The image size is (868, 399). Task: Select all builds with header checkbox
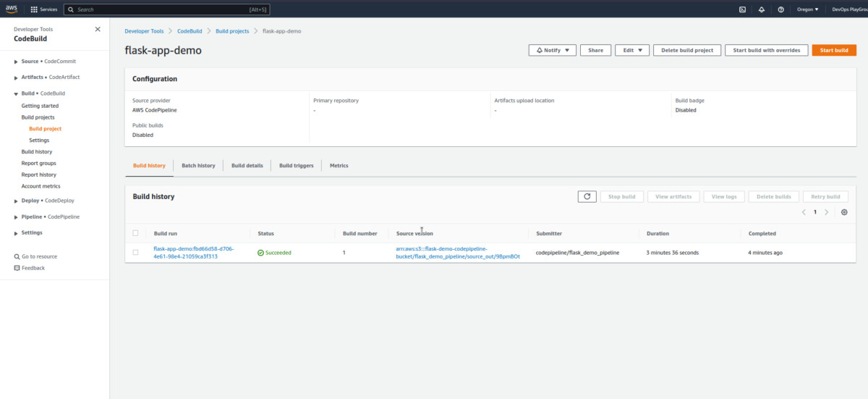[x=135, y=233]
